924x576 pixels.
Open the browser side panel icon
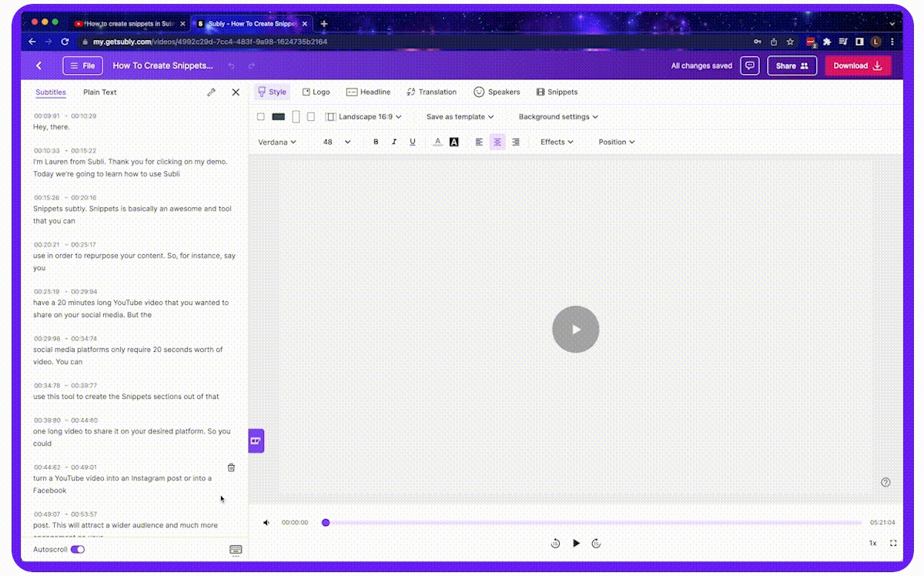[860, 42]
